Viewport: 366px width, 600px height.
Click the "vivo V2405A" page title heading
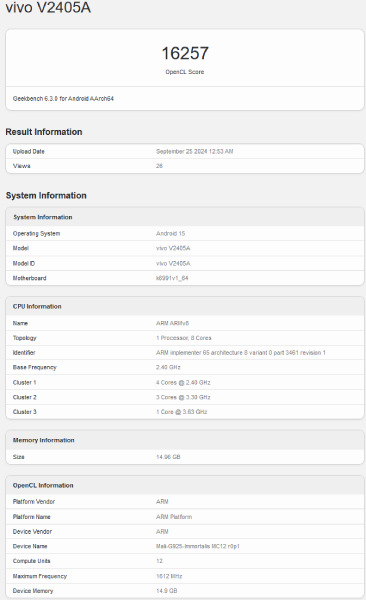[x=48, y=7]
